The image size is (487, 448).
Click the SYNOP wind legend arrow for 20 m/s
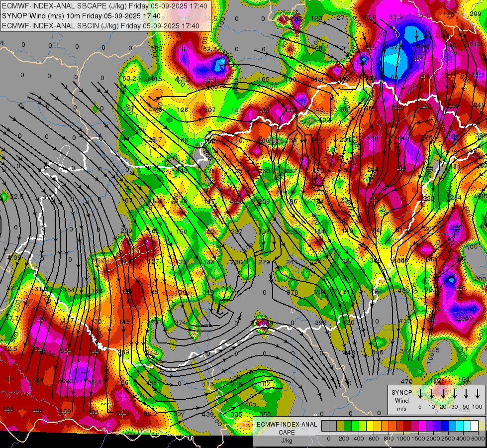point(443,394)
